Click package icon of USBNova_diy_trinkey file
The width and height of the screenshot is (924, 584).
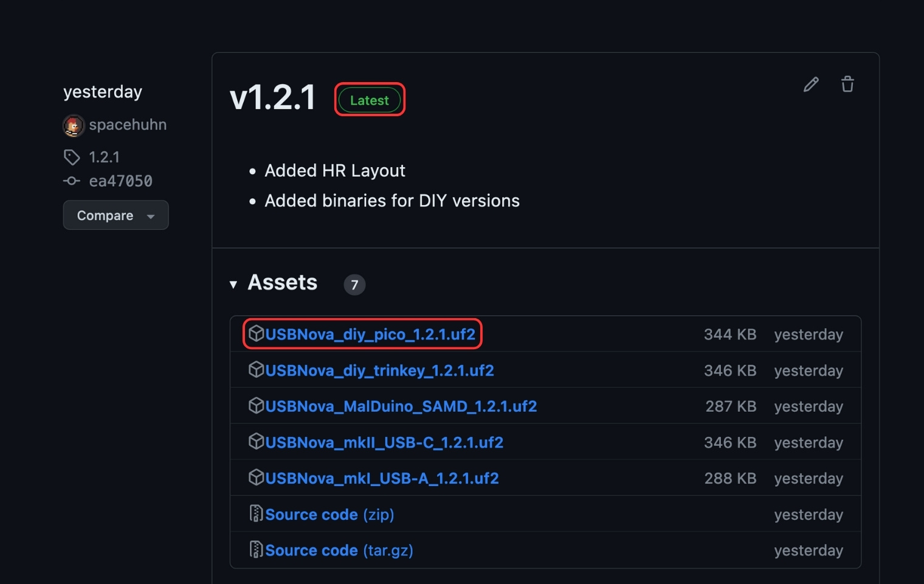257,369
